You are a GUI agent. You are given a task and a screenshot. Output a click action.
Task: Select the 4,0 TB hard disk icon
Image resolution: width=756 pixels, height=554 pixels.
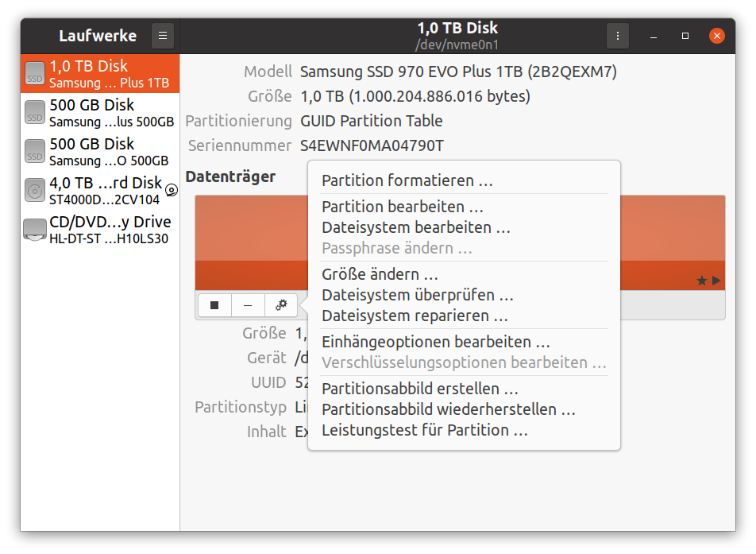[35, 191]
